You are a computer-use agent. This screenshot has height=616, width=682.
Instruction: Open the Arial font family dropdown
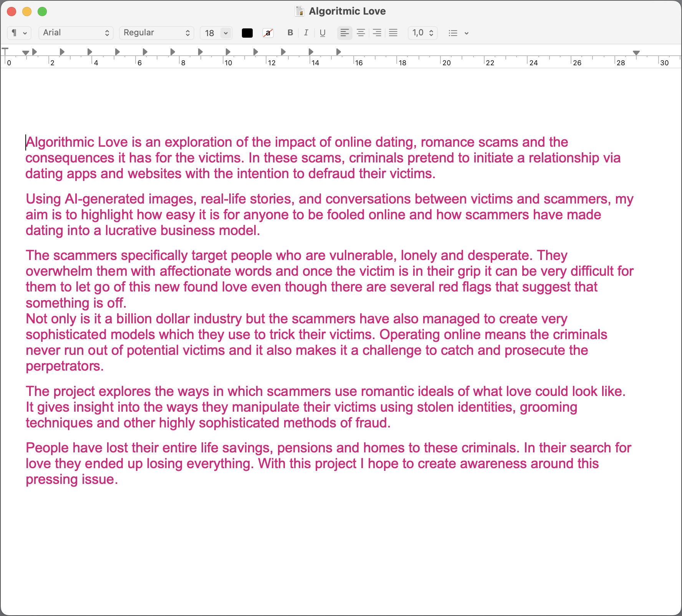[76, 33]
